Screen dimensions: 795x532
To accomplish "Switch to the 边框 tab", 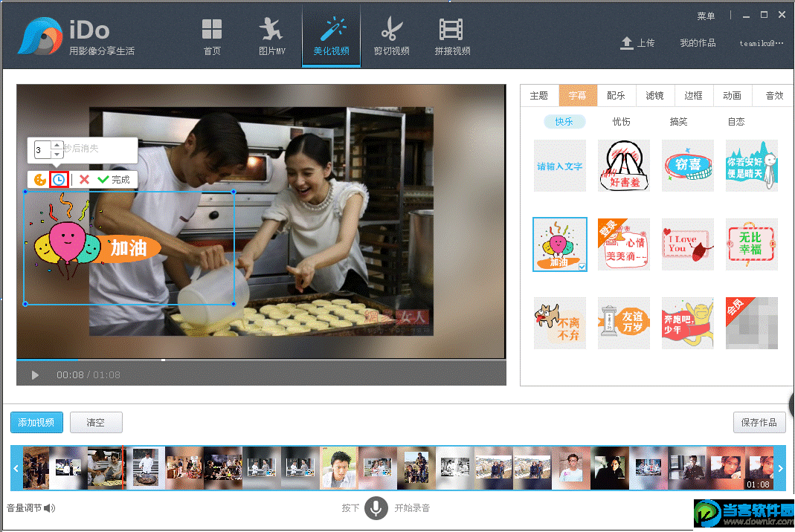I will 693,95.
